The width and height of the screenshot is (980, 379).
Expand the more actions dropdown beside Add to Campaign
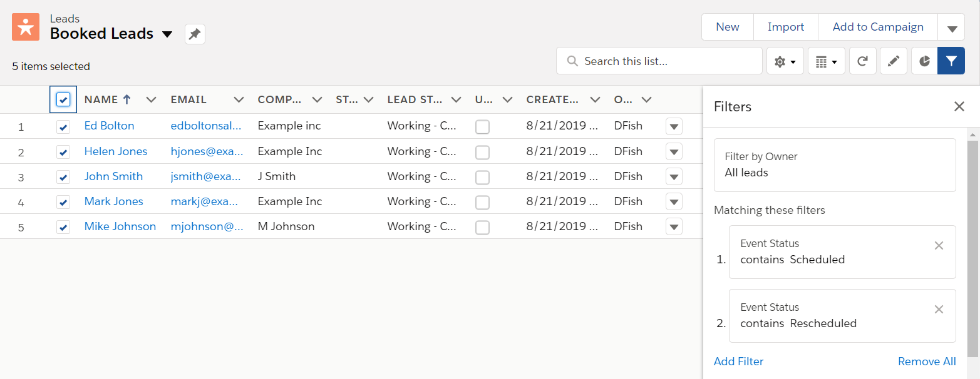[951, 28]
